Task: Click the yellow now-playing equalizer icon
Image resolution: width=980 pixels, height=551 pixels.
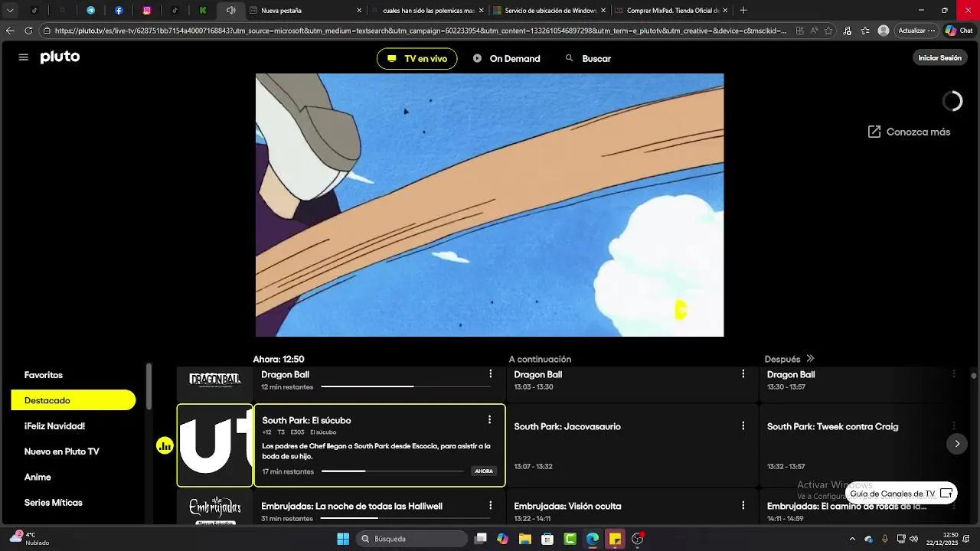Action: pyautogui.click(x=165, y=445)
